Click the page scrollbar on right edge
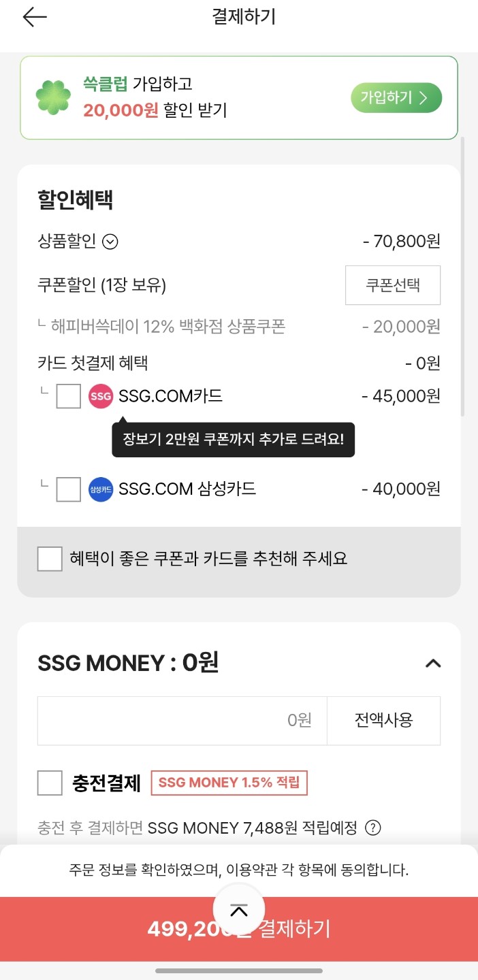The height and width of the screenshot is (980, 478). click(463, 272)
